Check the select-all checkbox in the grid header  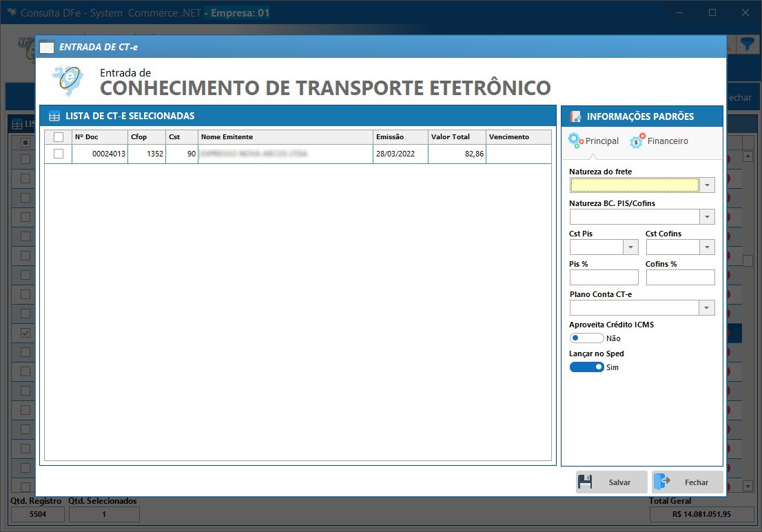coord(59,136)
